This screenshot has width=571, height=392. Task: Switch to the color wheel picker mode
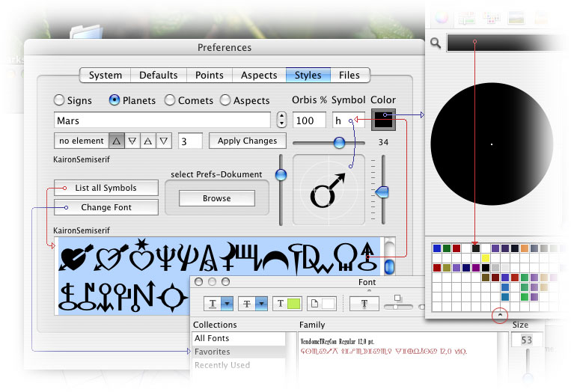pos(442,17)
